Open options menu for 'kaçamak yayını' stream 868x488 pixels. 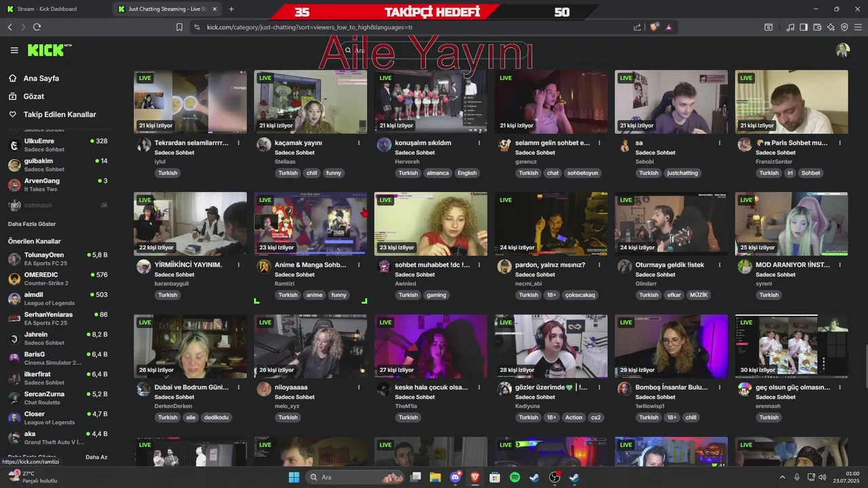pos(359,143)
